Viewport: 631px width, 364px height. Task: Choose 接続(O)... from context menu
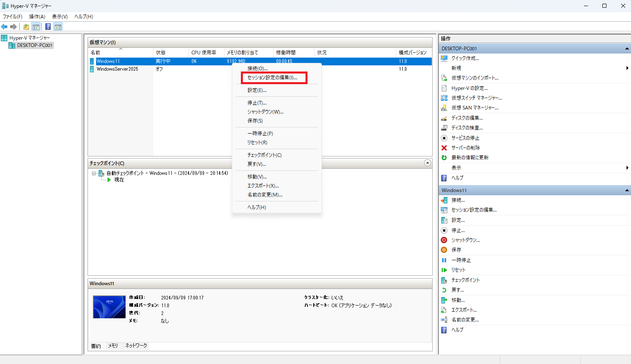click(x=277, y=69)
